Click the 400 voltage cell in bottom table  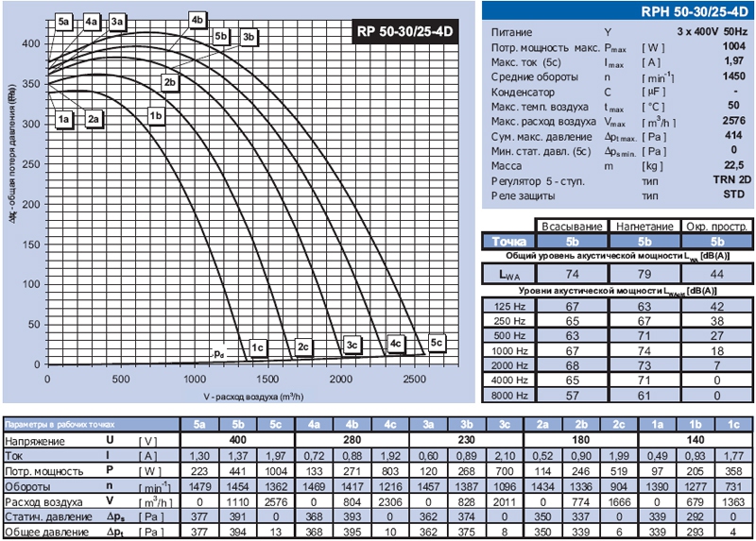click(x=237, y=441)
